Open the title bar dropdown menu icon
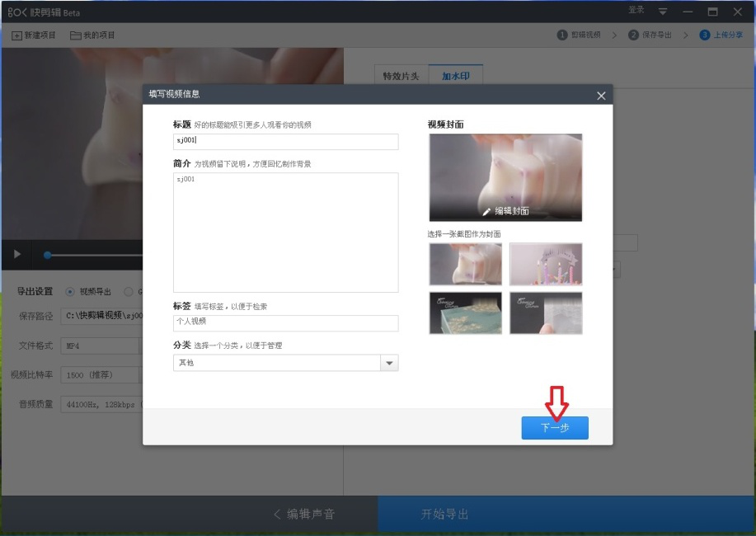Screen dimensions: 756x536 [x=663, y=12]
